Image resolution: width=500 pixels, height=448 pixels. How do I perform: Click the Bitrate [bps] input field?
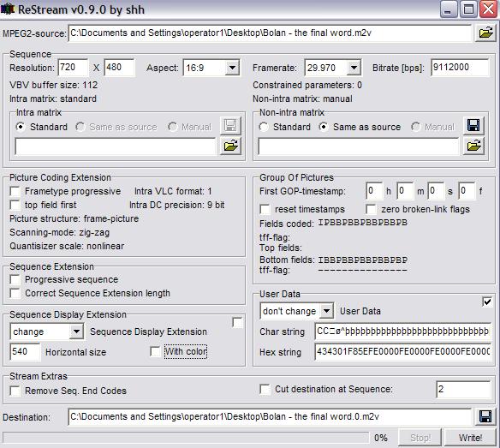pos(460,68)
